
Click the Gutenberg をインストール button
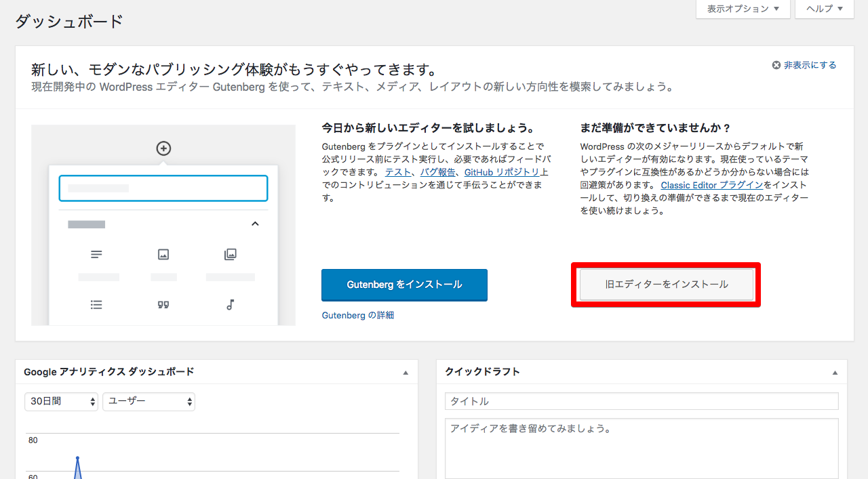click(x=404, y=285)
